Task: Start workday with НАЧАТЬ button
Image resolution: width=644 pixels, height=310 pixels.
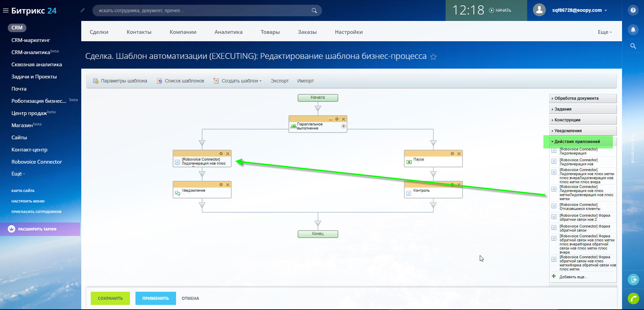Action: point(500,10)
